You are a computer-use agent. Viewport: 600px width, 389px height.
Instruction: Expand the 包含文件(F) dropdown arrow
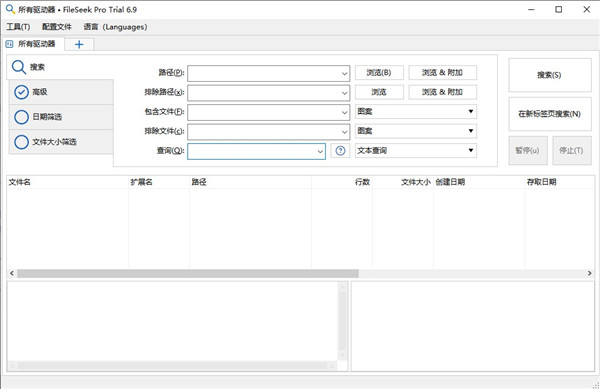344,112
